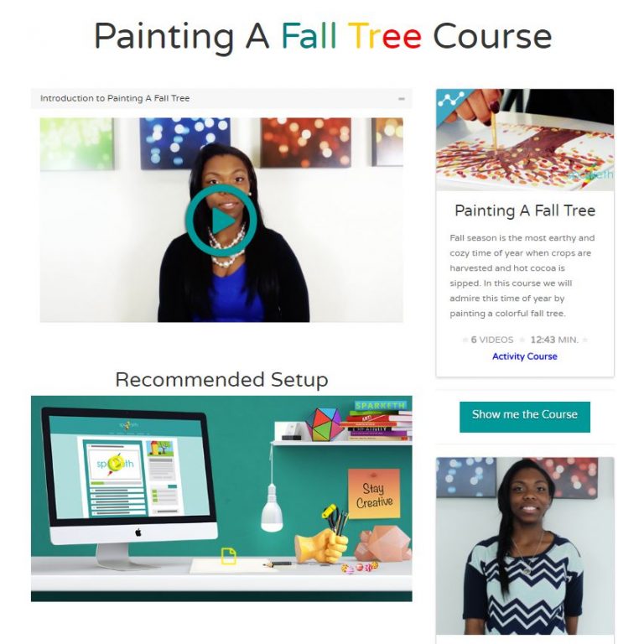Screen dimensions: 644x644
Task: Play the introduction video
Action: 221,221
